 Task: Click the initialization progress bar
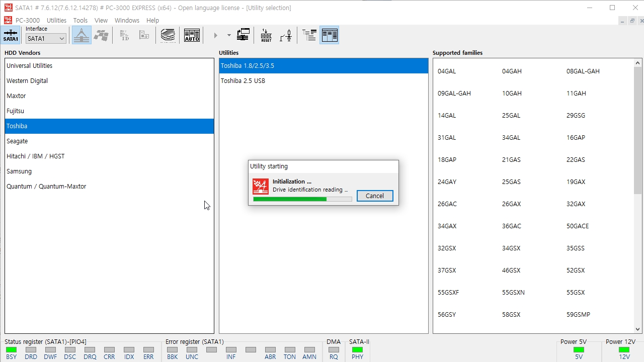point(302,199)
